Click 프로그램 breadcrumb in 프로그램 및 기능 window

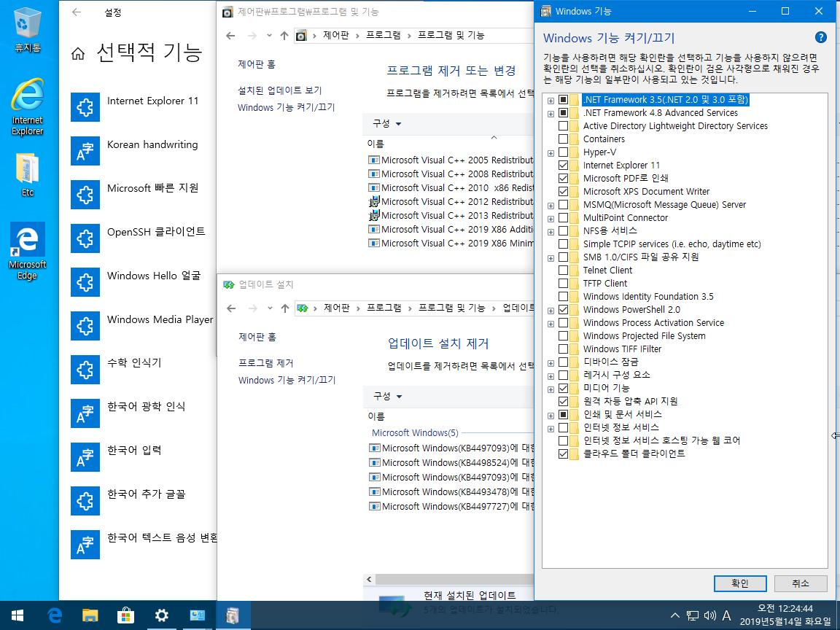coord(383,35)
